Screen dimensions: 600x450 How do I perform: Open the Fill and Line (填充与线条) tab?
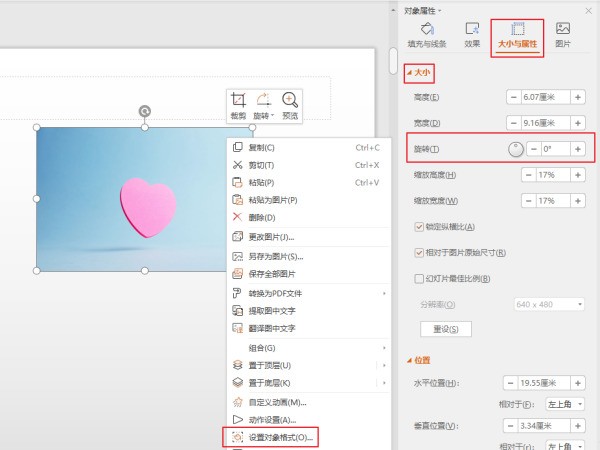click(427, 35)
